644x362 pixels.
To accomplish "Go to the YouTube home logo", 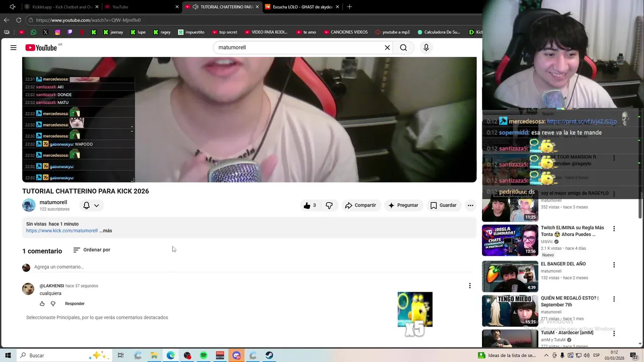I will [41, 47].
